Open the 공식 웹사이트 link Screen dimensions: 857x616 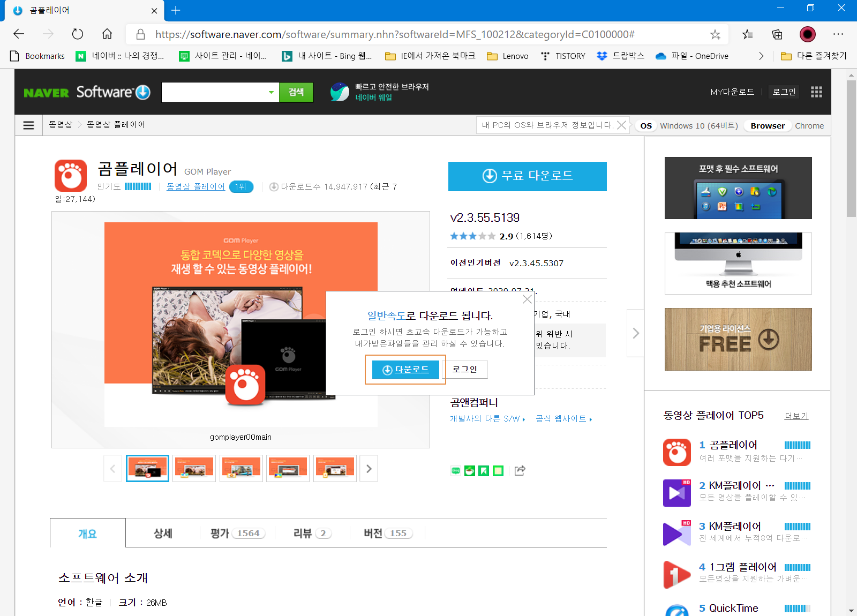(564, 419)
